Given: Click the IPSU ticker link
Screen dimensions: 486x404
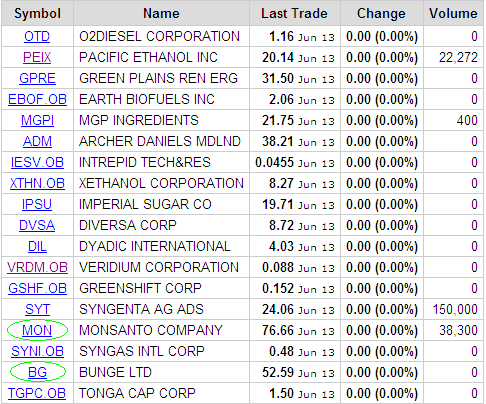Looking at the screenshot, I should (37, 204).
